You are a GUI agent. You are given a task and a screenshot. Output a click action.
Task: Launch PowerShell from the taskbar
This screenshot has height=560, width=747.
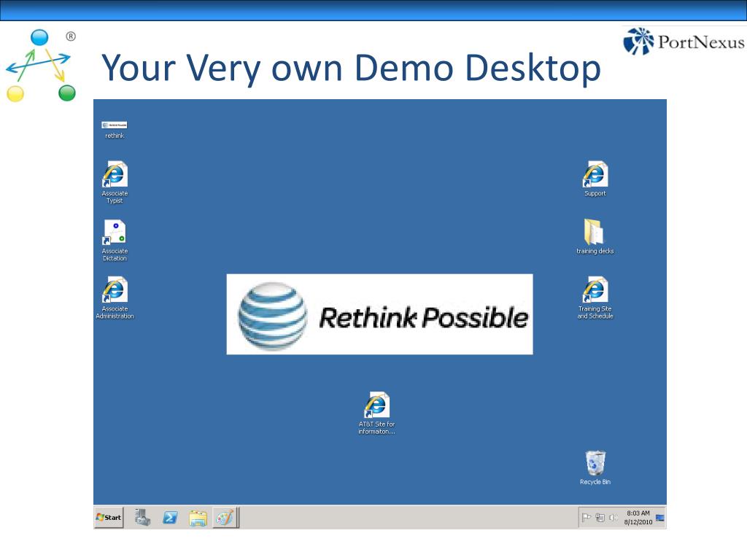pos(170,518)
